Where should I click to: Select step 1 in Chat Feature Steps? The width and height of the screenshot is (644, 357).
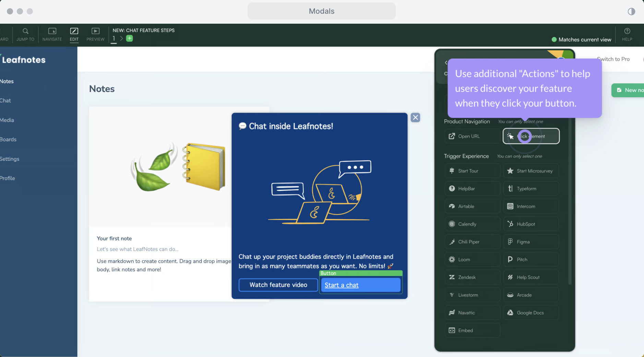(114, 38)
